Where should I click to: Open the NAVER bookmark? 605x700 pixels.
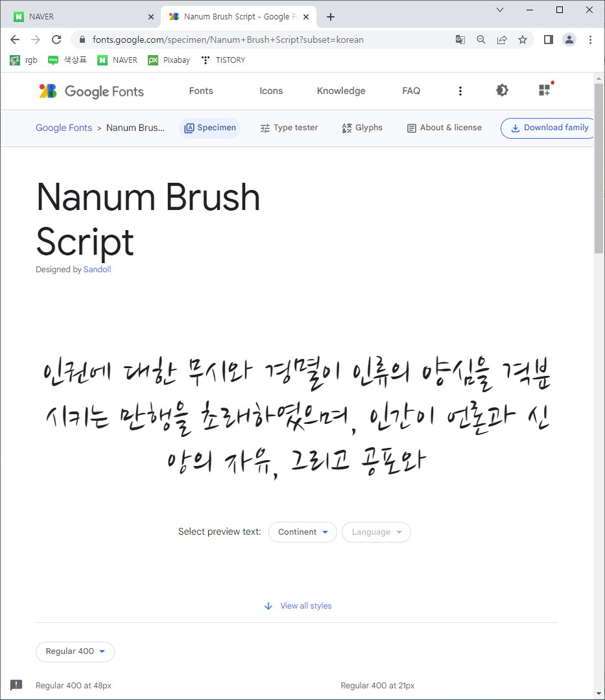click(x=117, y=60)
